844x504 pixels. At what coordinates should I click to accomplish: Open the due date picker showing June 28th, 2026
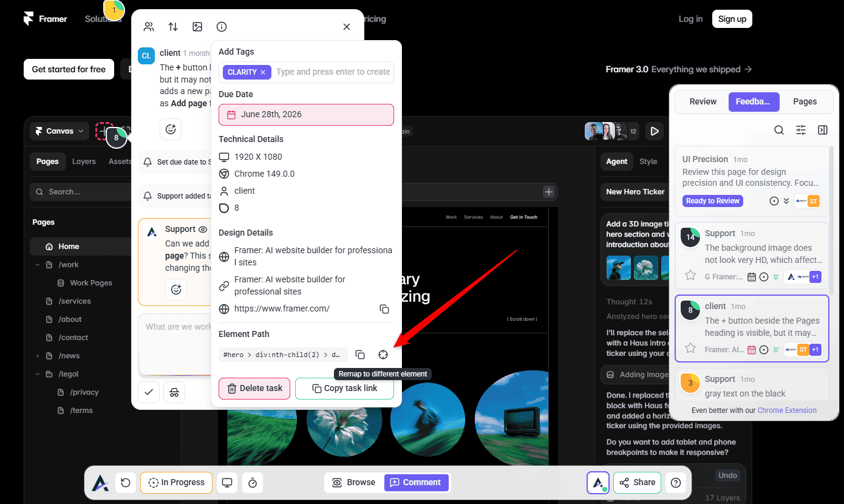coord(306,115)
